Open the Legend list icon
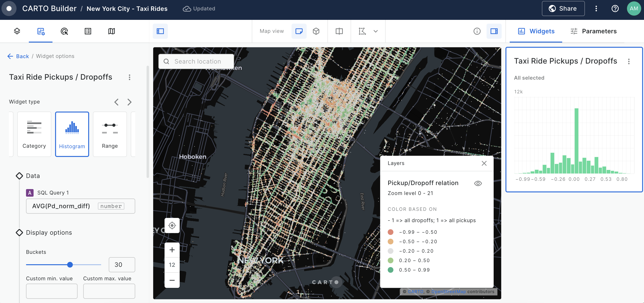 pyautogui.click(x=88, y=31)
